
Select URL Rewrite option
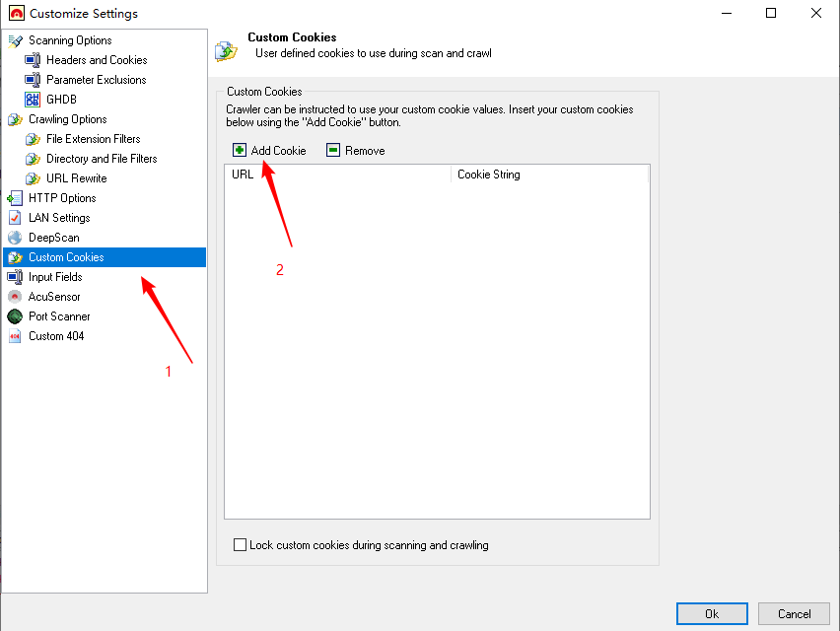(x=76, y=178)
